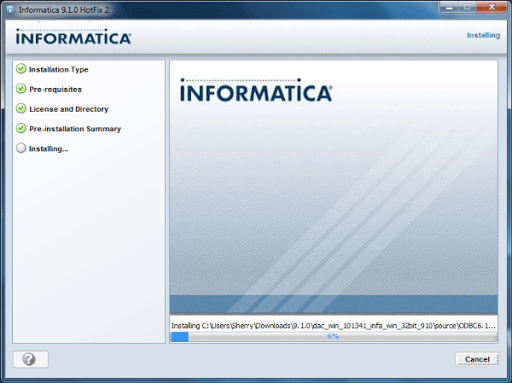The width and height of the screenshot is (512, 383).
Task: Click the file path being installed
Action: (333, 326)
